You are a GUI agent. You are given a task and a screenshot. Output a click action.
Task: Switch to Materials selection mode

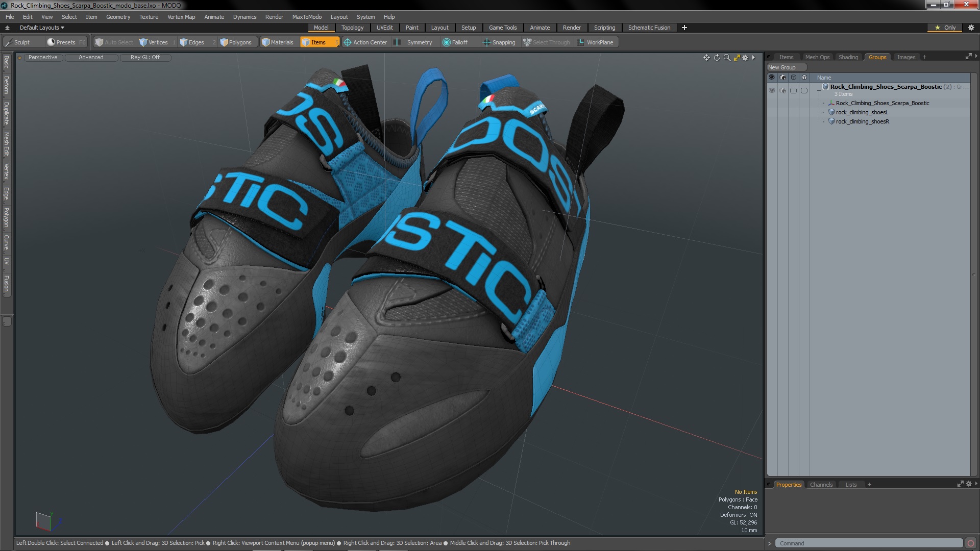tap(278, 42)
